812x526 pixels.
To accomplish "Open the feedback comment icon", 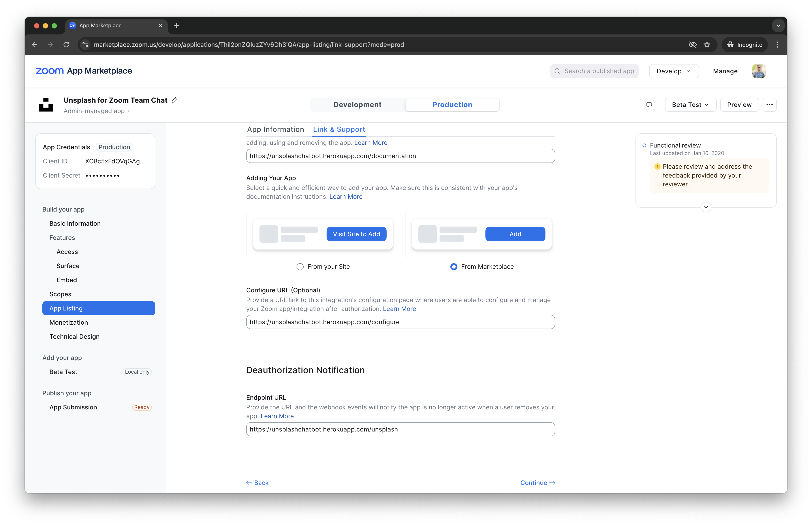I will (649, 105).
